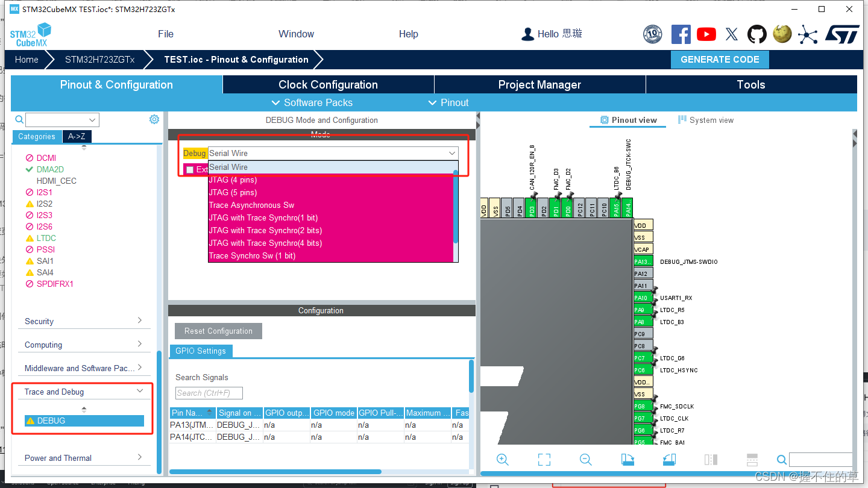Screen dimensions: 868x488
Task: Select the Pinout view tab
Action: [x=628, y=120]
